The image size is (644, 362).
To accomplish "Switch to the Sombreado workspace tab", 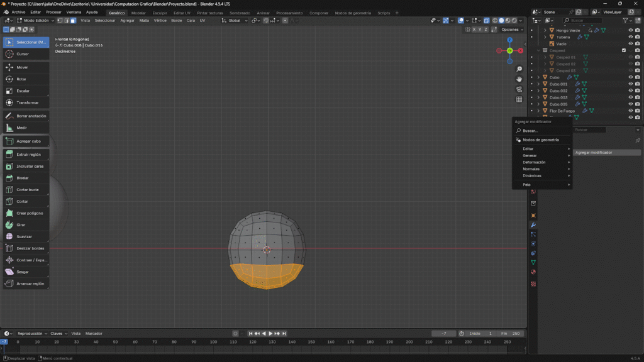I will (239, 13).
